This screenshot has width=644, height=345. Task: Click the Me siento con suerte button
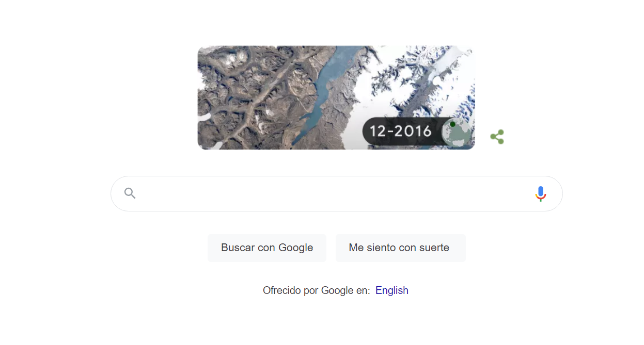(x=400, y=248)
